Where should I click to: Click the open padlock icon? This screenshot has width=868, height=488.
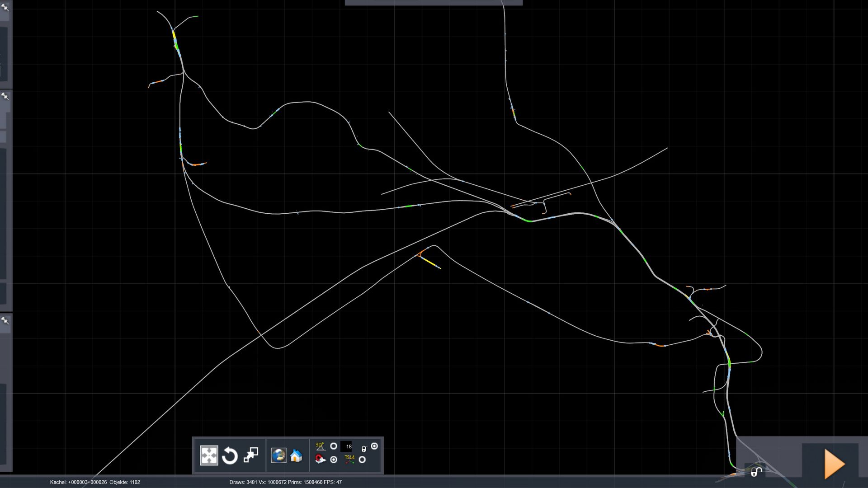coord(756,472)
